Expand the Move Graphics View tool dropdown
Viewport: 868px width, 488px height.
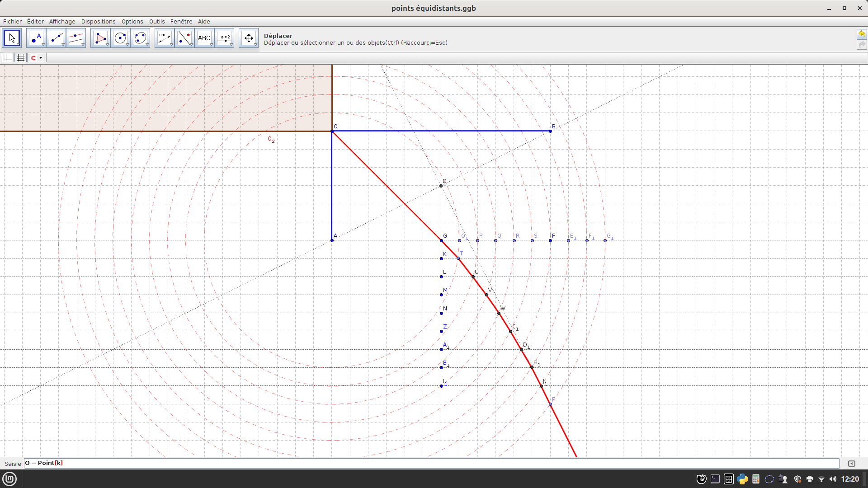pos(255,45)
